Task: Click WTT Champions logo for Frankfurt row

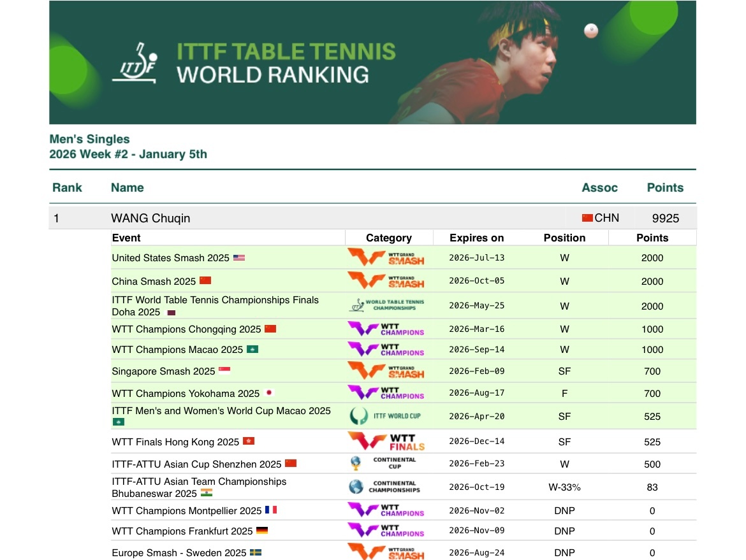Action: click(386, 530)
